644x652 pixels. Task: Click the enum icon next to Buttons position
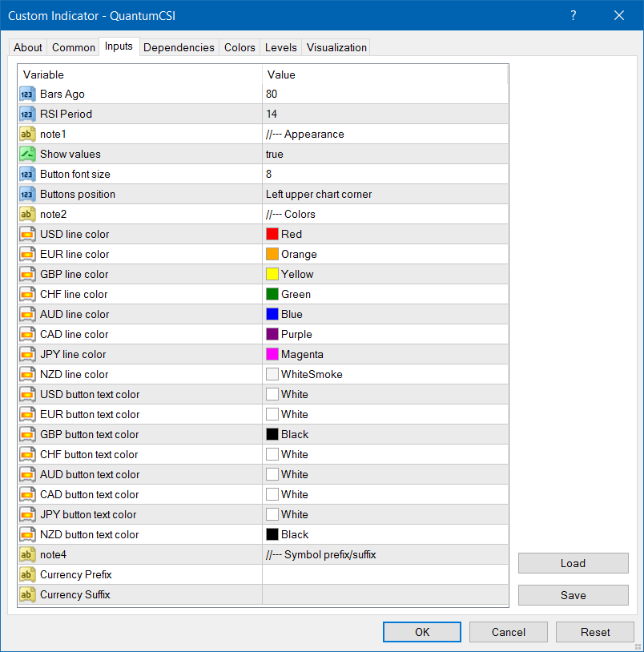click(27, 194)
